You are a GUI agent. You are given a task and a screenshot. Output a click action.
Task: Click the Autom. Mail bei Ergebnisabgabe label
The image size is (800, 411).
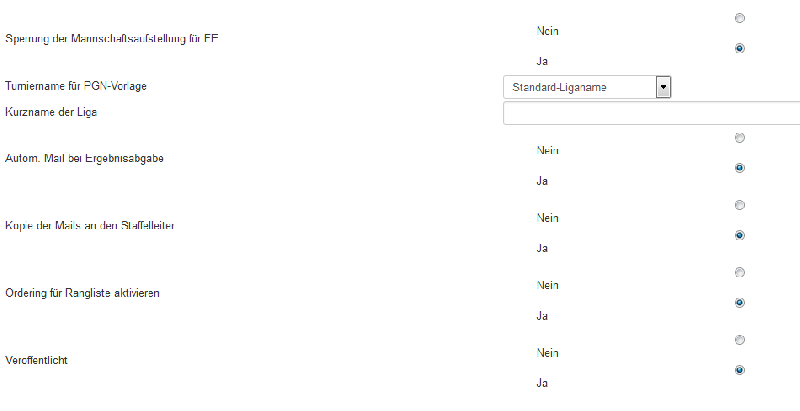[85, 159]
